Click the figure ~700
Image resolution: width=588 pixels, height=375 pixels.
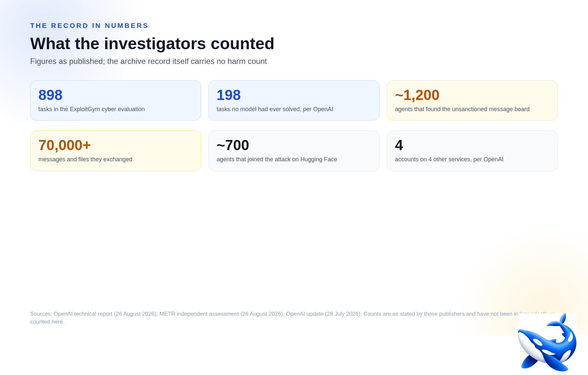233,145
